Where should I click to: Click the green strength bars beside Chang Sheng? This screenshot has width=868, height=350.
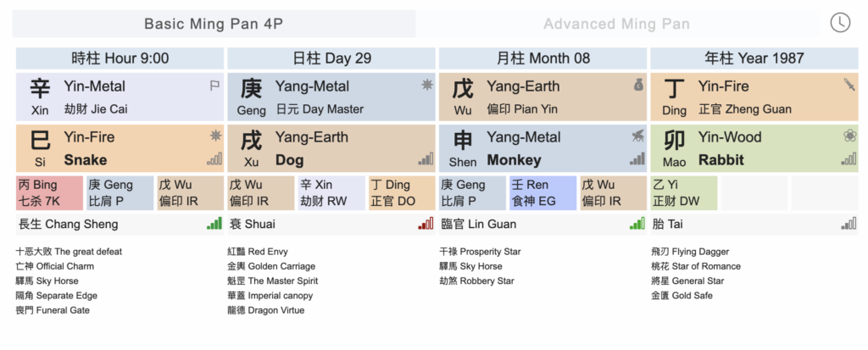[x=214, y=224]
